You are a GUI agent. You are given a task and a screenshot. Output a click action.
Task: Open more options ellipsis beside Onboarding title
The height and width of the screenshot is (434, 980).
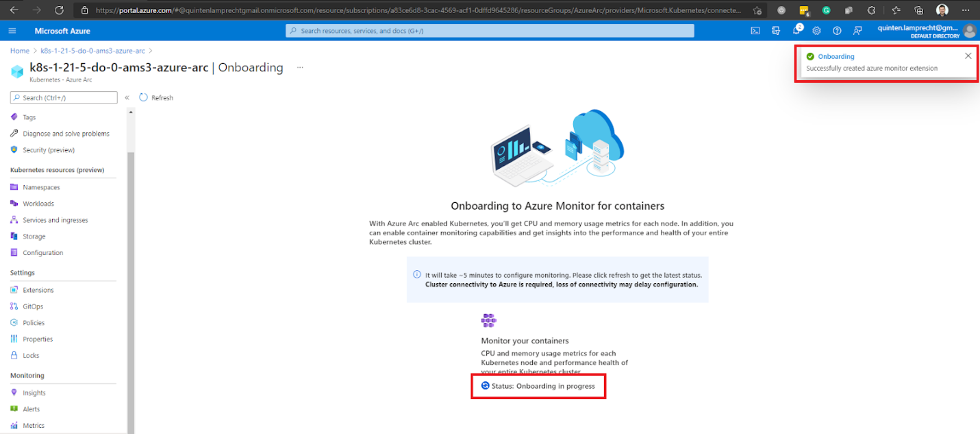(x=300, y=68)
